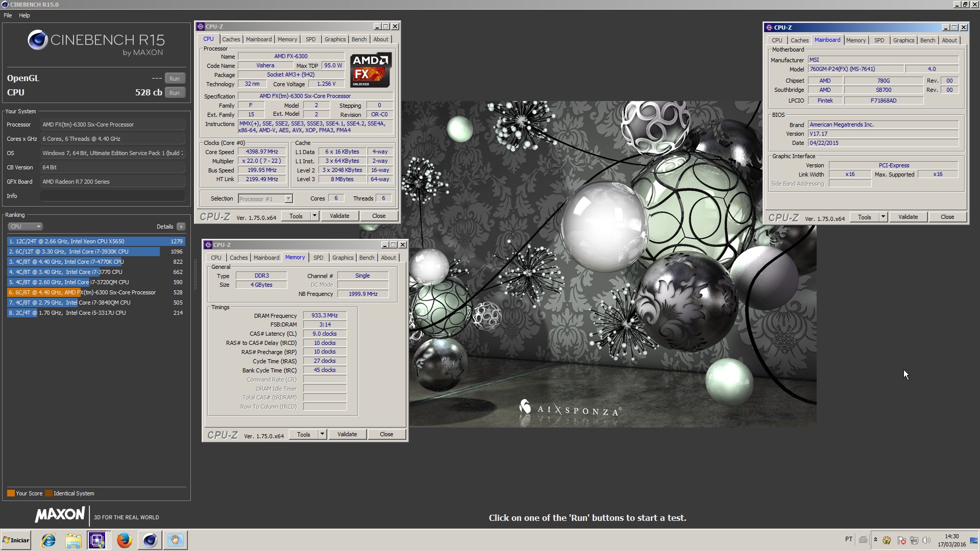Toggle ranking Details arrow button
The image size is (980, 551).
181,227
